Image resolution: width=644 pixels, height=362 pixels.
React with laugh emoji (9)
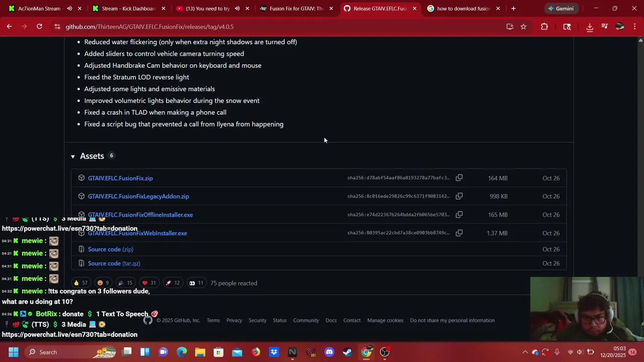(103, 283)
